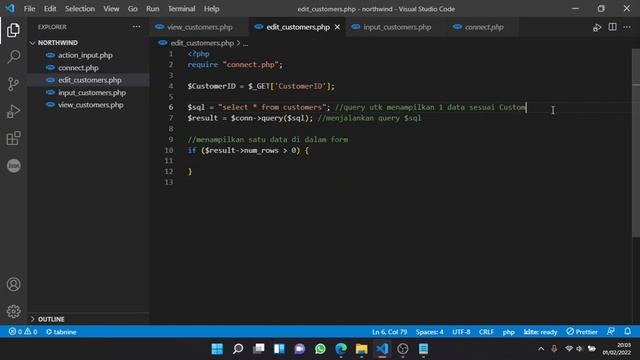The width and height of the screenshot is (640, 360).
Task: Open the Source Control view
Action: point(13,84)
